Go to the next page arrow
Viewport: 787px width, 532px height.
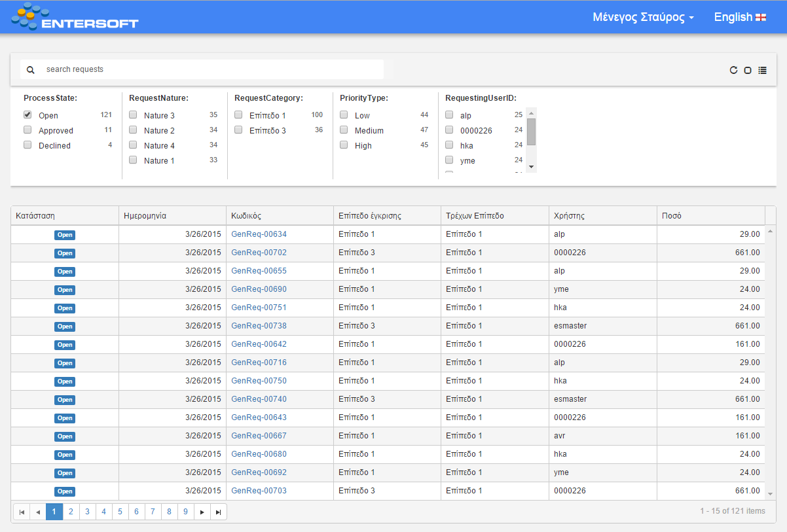[202, 512]
